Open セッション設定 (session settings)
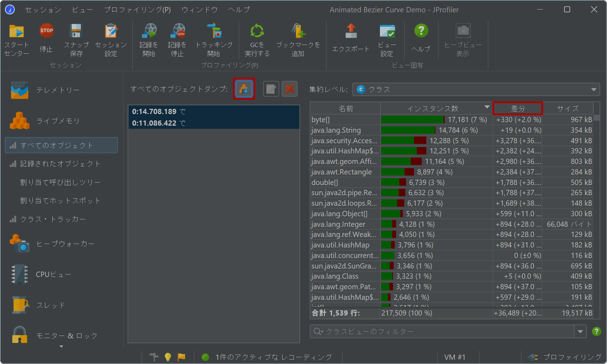 (x=111, y=40)
